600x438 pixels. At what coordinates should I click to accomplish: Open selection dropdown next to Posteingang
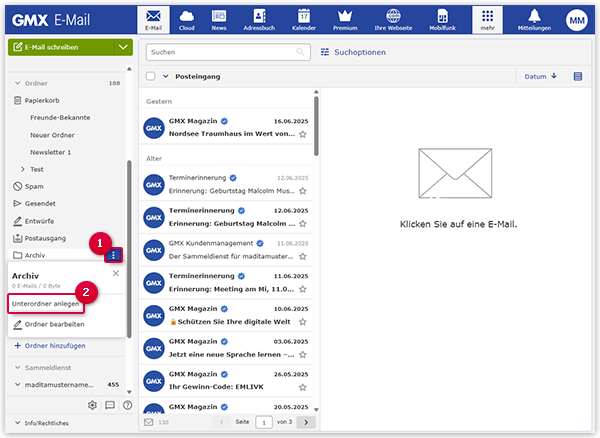[165, 76]
